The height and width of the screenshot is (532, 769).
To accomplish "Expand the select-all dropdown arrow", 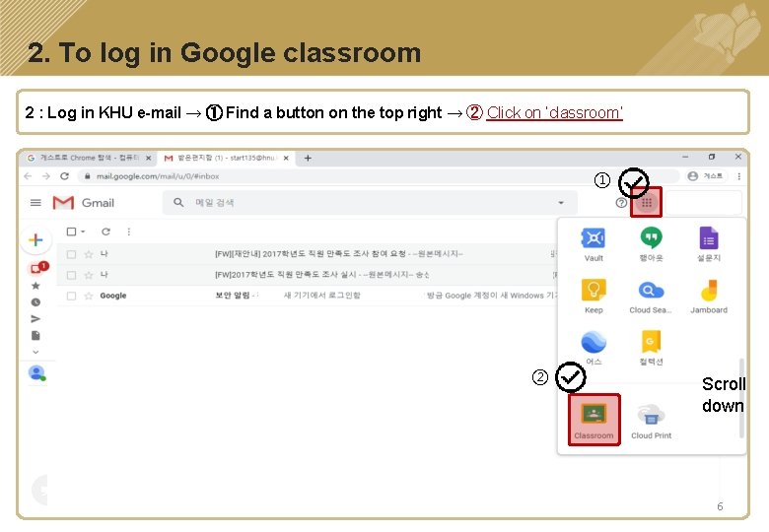I will (83, 232).
